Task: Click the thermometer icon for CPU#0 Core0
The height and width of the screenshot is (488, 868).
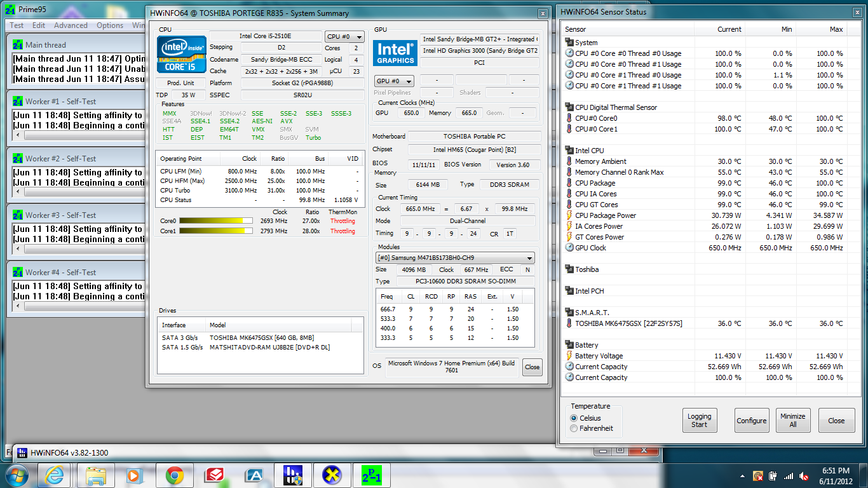Action: pos(569,118)
